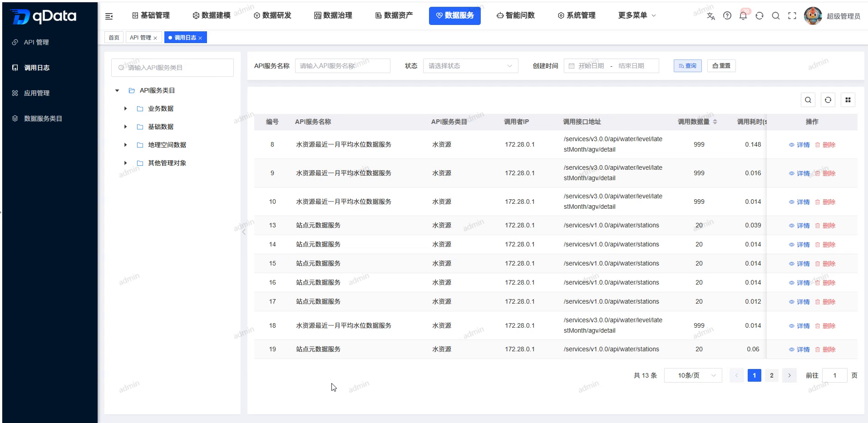This screenshot has width=868, height=423.
Task: Select the 业务数据 folder label
Action: 161,108
